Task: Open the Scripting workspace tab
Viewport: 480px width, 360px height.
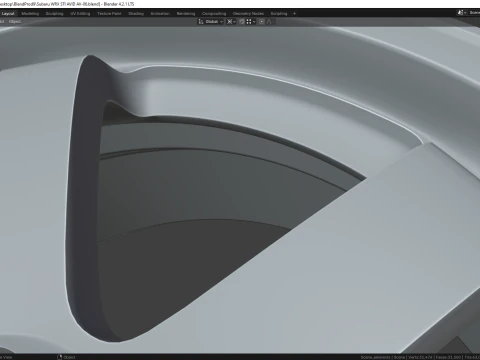Action: pyautogui.click(x=279, y=14)
